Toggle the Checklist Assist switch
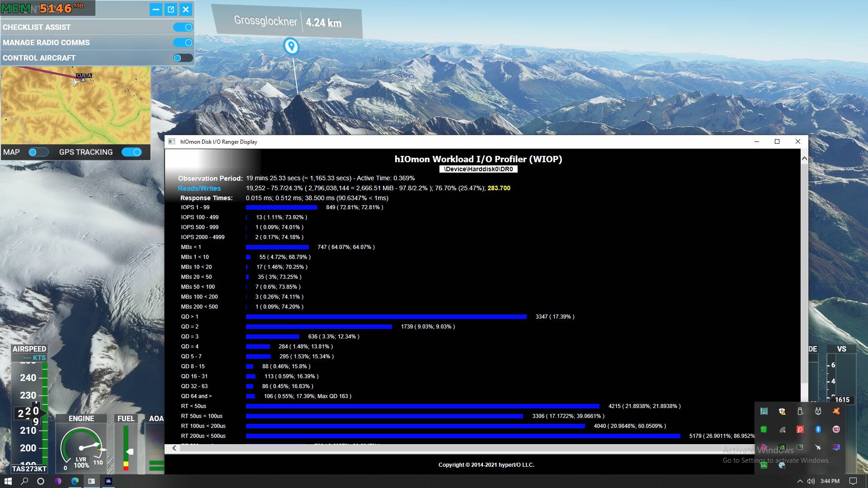This screenshot has height=488, width=868. [x=183, y=27]
